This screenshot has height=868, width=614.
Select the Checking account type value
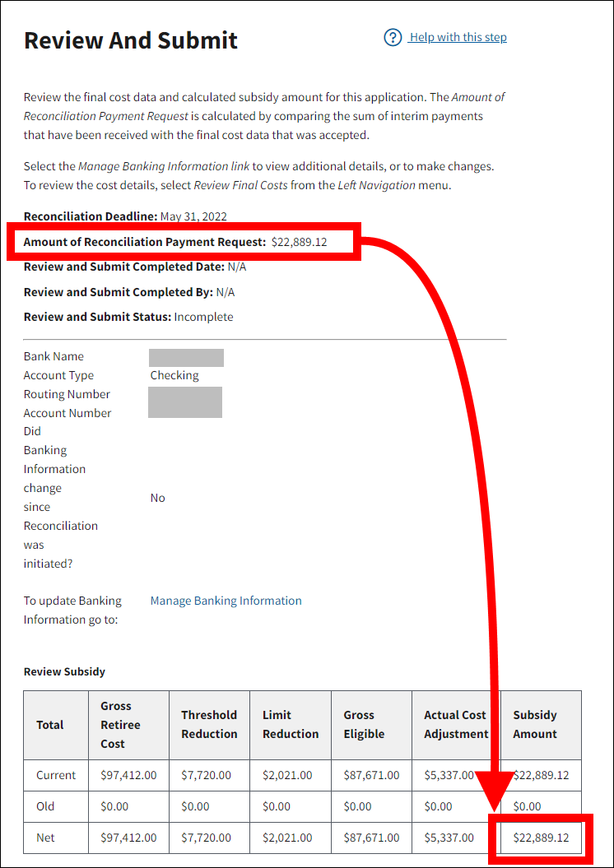click(174, 375)
